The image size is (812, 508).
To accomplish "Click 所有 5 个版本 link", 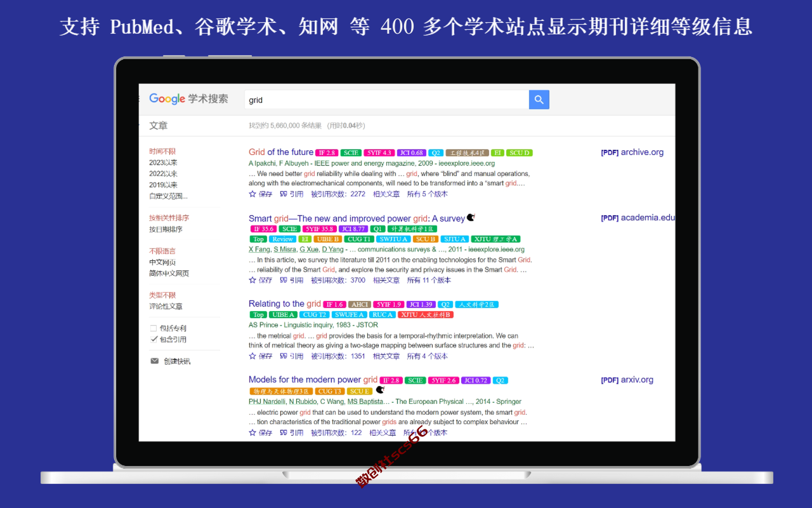I will [427, 194].
